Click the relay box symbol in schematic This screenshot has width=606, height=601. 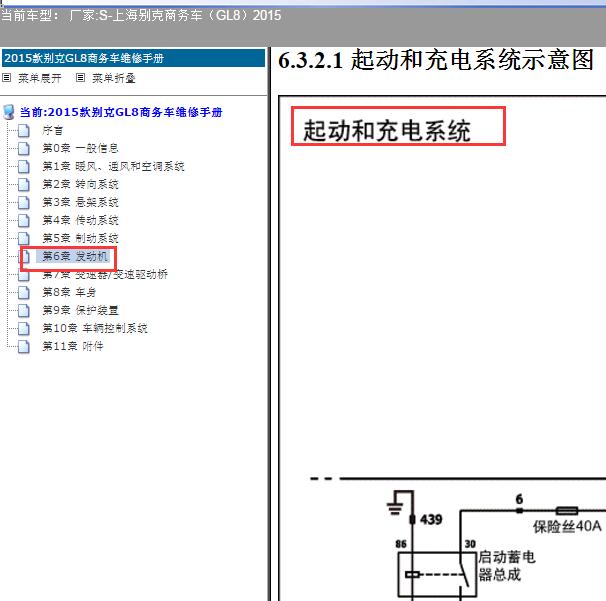(437, 575)
